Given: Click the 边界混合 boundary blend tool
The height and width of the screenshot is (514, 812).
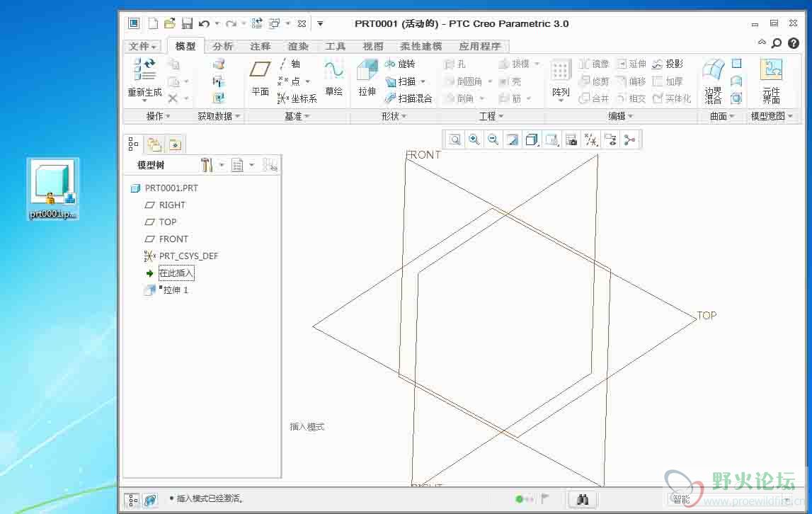Looking at the screenshot, I should [x=713, y=81].
